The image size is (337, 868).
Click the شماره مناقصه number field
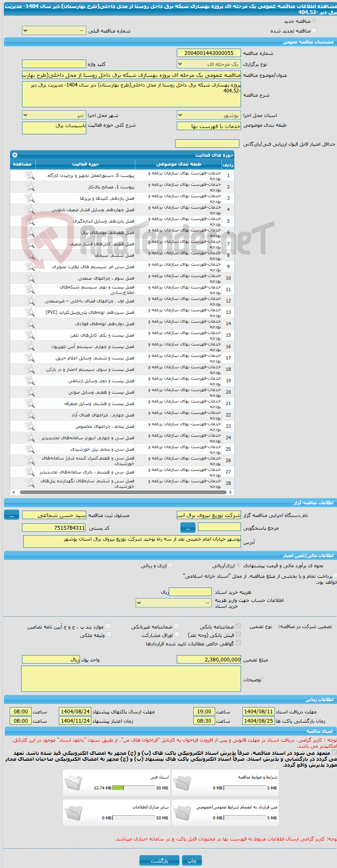pyautogui.click(x=209, y=53)
